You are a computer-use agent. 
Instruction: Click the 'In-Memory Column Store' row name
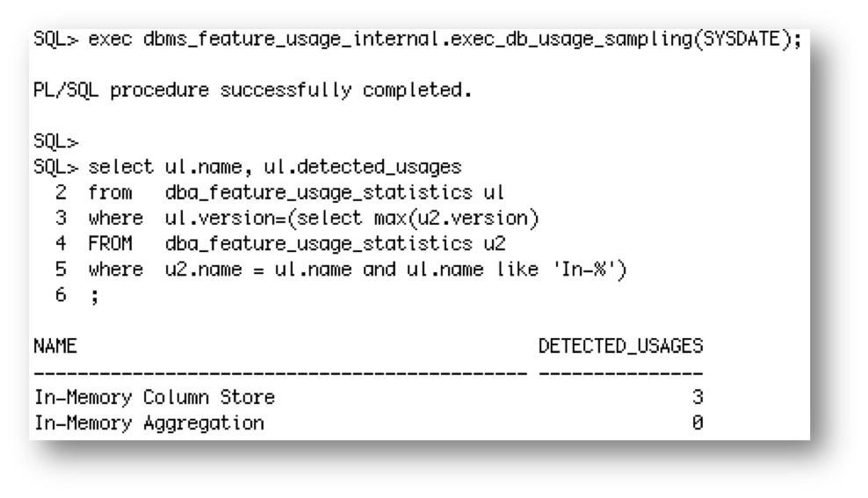(x=154, y=398)
